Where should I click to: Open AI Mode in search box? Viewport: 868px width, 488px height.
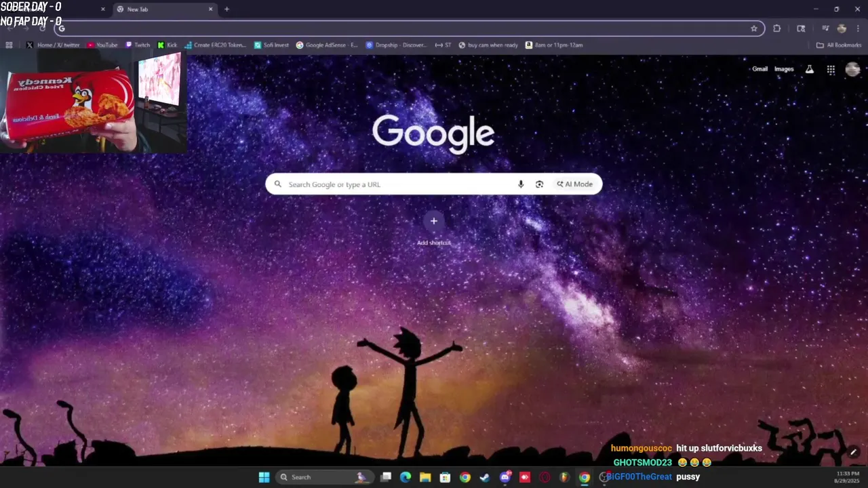(575, 184)
